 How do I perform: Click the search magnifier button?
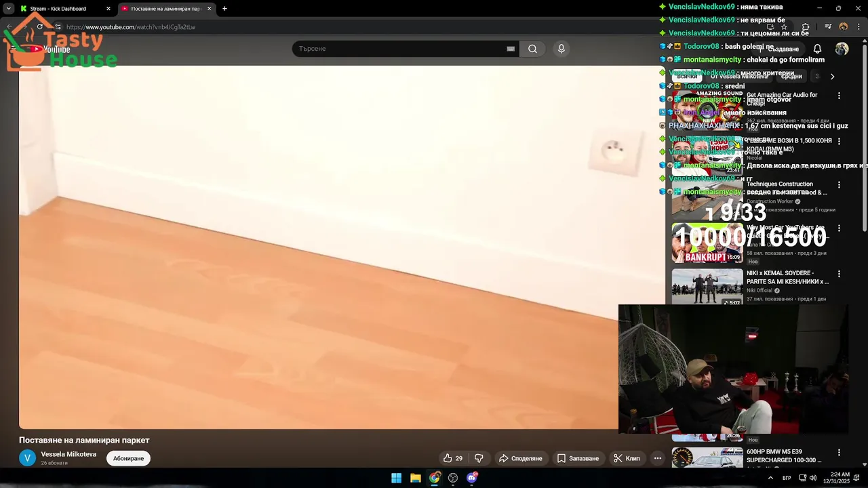pyautogui.click(x=532, y=49)
